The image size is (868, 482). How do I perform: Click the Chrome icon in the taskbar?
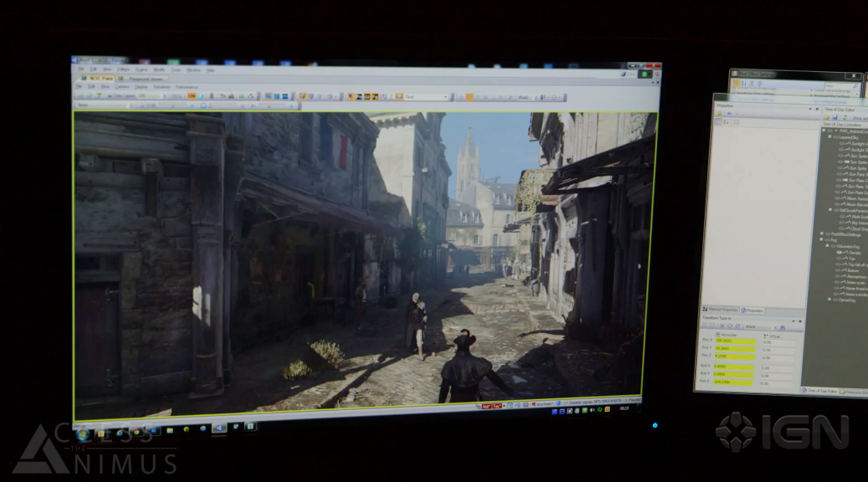pos(138,433)
